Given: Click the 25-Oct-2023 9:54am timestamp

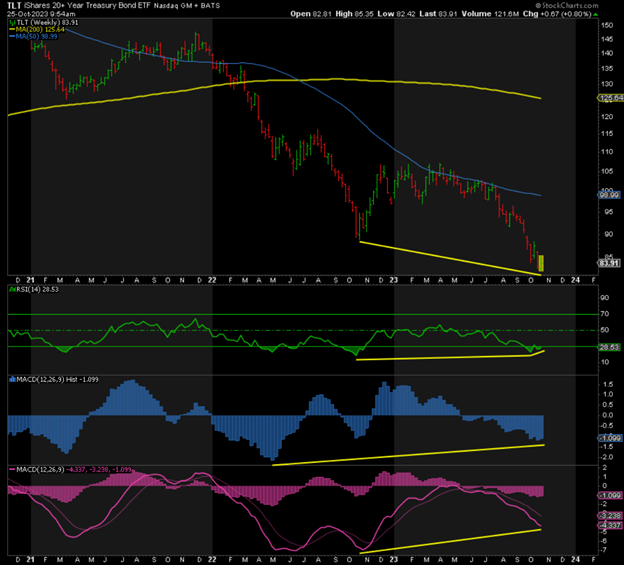Looking at the screenshot, I should point(41,14).
